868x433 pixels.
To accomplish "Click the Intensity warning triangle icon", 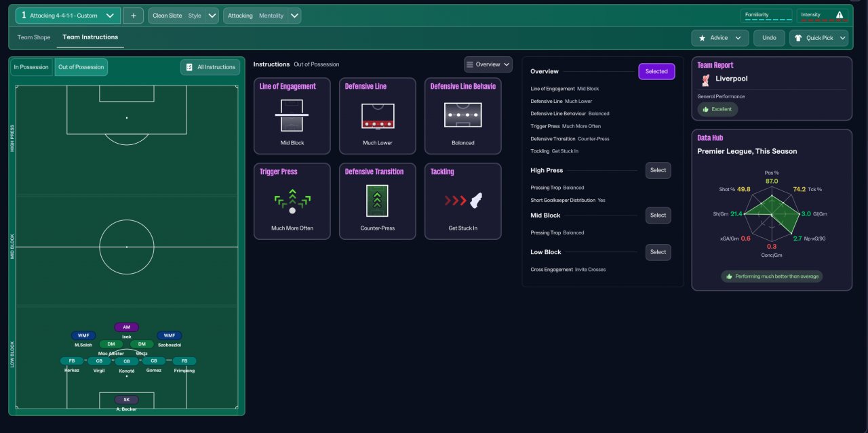I will coord(839,15).
